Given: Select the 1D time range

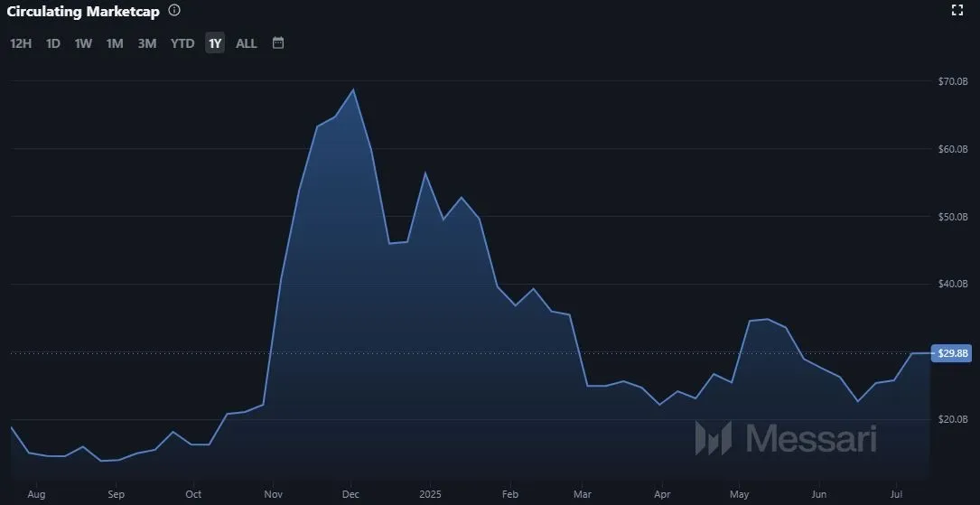Looking at the screenshot, I should 53,43.
